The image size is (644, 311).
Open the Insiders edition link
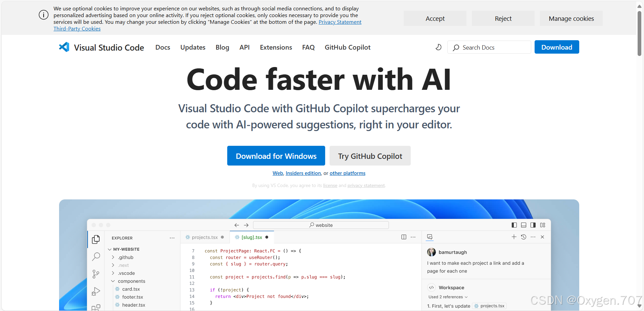tap(303, 173)
